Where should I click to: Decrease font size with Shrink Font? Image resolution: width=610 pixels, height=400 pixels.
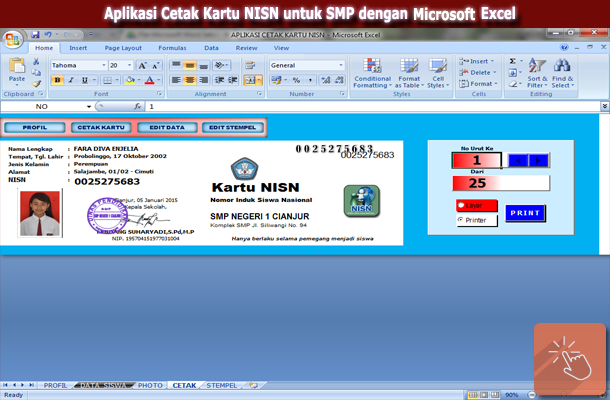click(x=156, y=65)
